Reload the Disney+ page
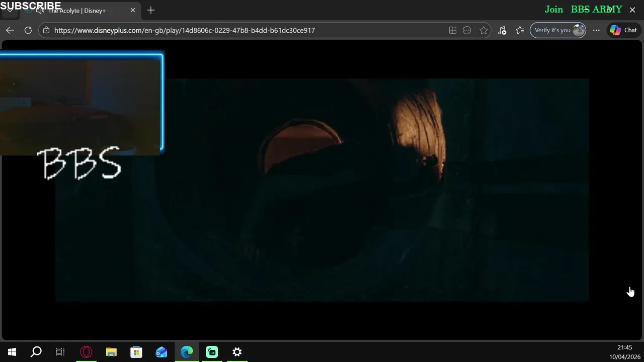The width and height of the screenshot is (644, 362). pyautogui.click(x=28, y=30)
